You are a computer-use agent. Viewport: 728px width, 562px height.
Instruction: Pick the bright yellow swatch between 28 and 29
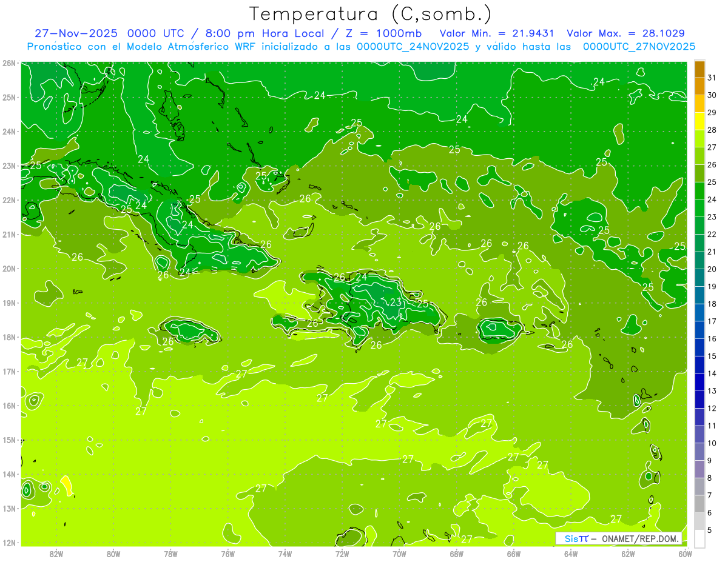pos(699,121)
